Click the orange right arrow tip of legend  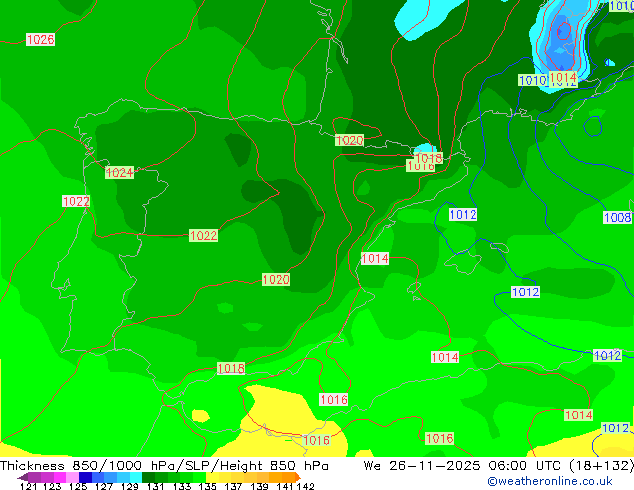pyautogui.click(x=298, y=477)
